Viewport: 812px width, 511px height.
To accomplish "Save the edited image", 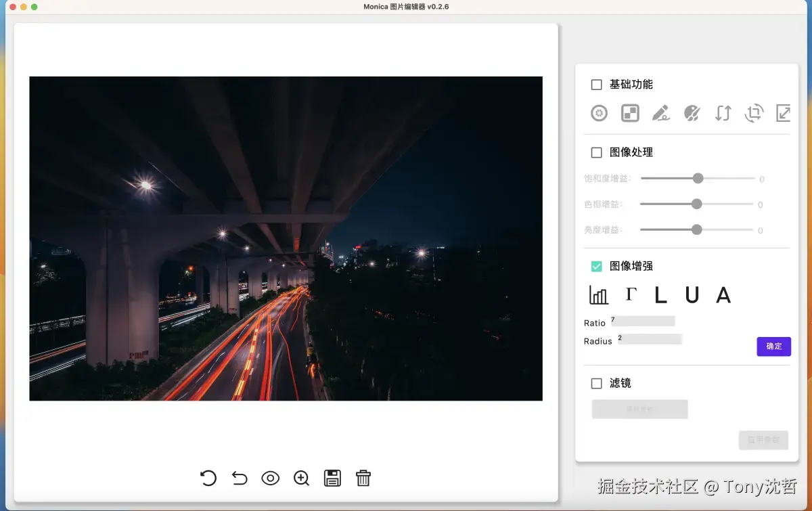I will pyautogui.click(x=332, y=478).
